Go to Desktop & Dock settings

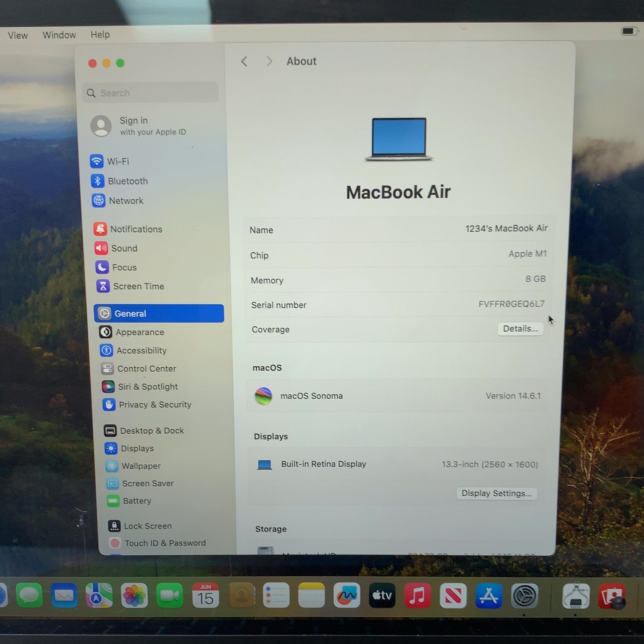[144, 431]
